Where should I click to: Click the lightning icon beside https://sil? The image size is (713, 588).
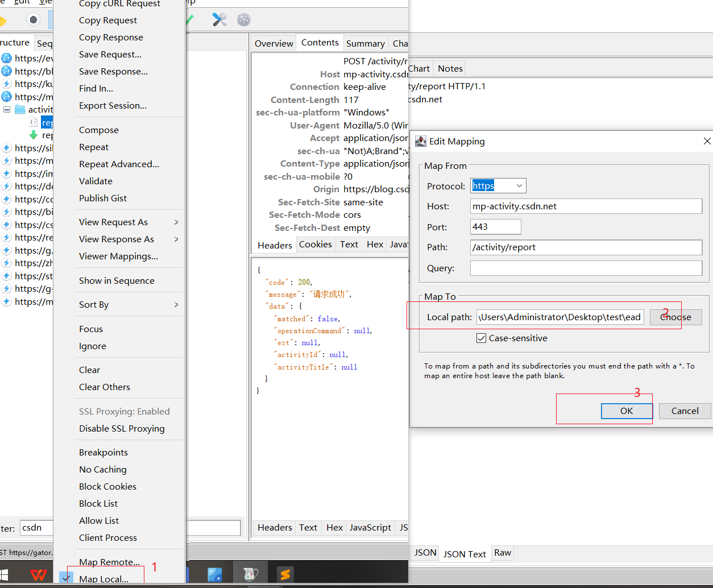[x=6, y=148]
